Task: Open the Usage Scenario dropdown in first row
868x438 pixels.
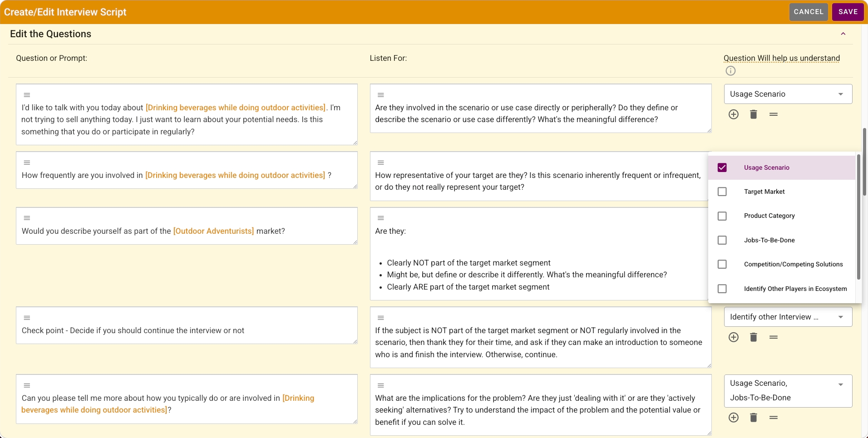Action: tap(788, 94)
